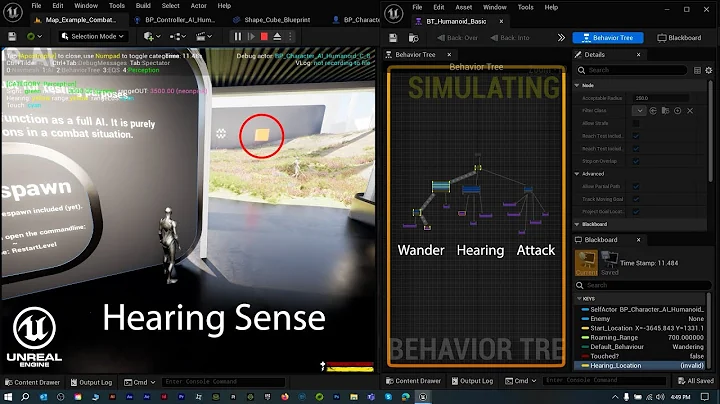Close the Behavior Tree graph panel tab
Viewport: 720px width, 404px height.
(449, 55)
